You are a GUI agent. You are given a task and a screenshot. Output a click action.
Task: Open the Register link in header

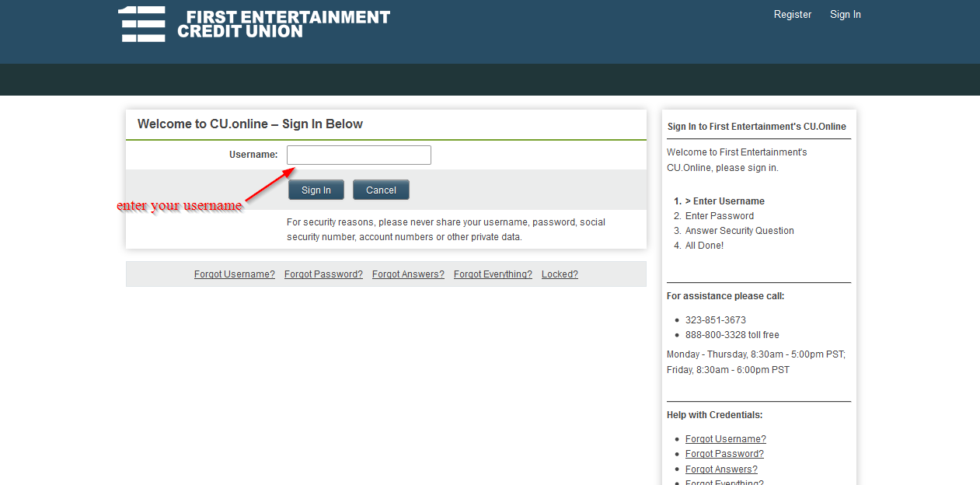click(x=793, y=15)
